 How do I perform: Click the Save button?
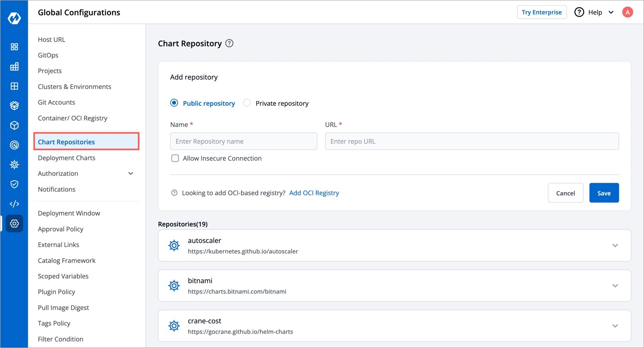pos(604,193)
